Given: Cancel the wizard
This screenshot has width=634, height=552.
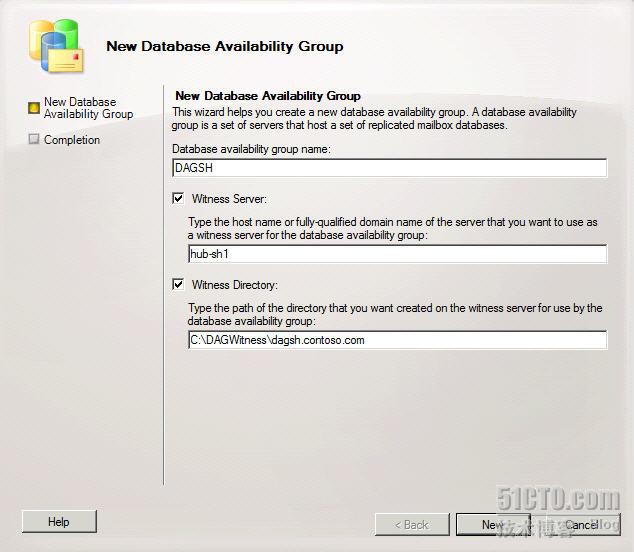Looking at the screenshot, I should [581, 525].
